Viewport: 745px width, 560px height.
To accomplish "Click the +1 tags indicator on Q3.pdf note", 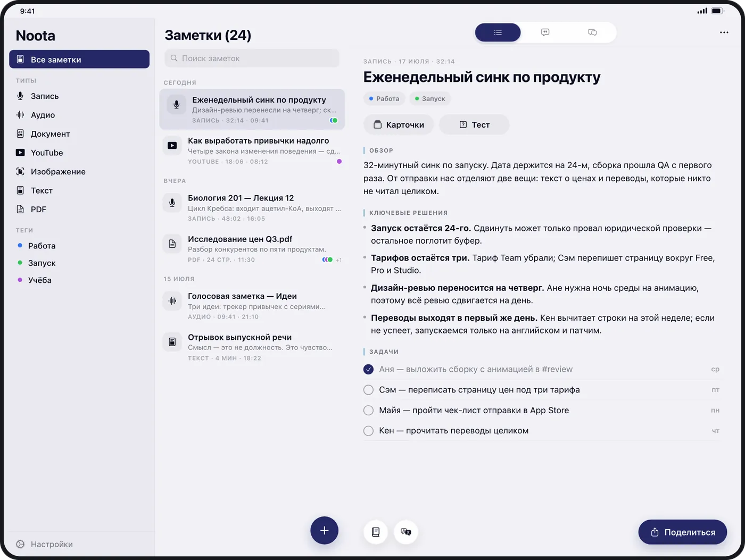I will 339,260.
